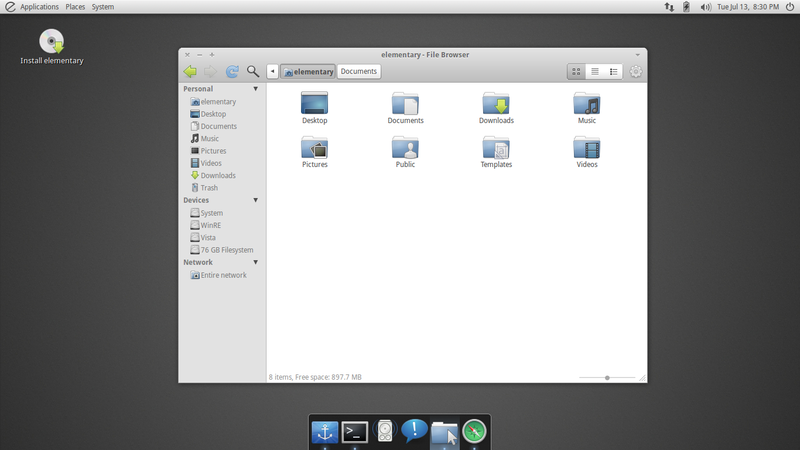
Task: Select the Documents folder icon
Action: [x=405, y=108]
